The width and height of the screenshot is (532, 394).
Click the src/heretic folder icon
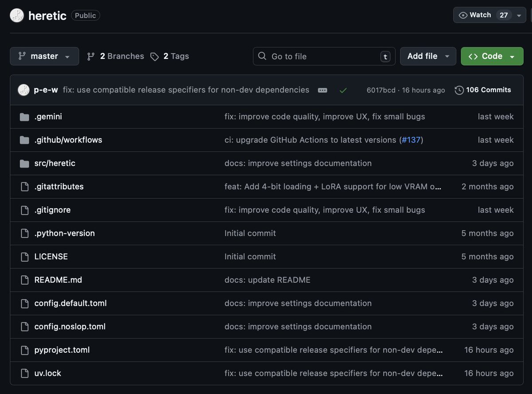(24, 164)
